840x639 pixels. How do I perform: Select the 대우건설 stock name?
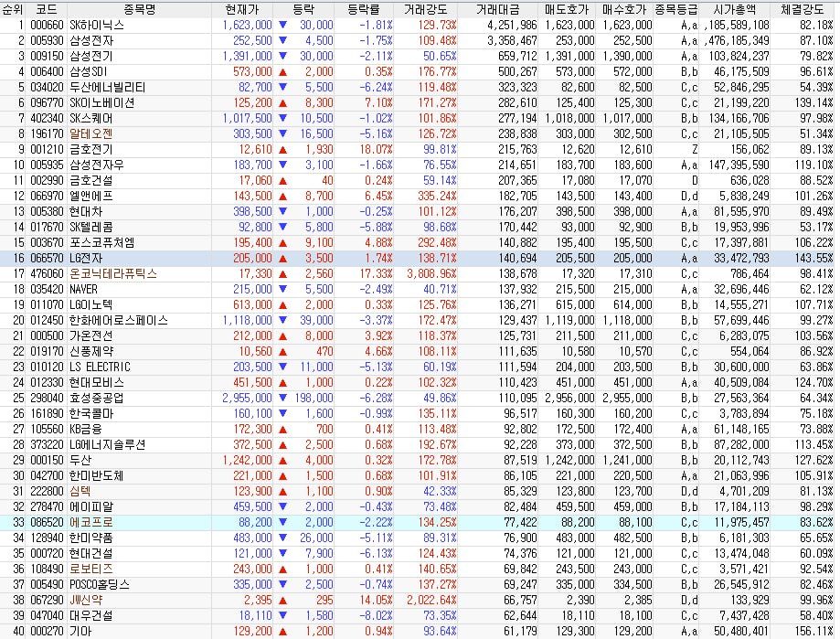click(x=91, y=615)
